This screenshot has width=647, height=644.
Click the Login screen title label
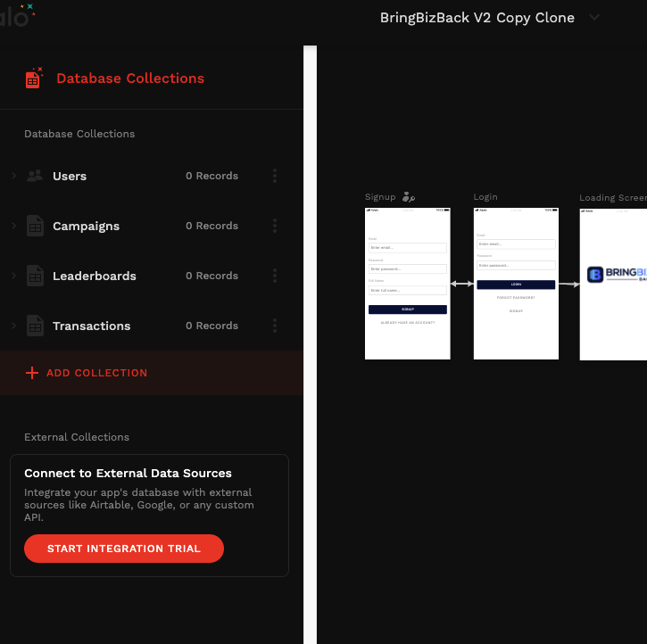[x=485, y=197]
